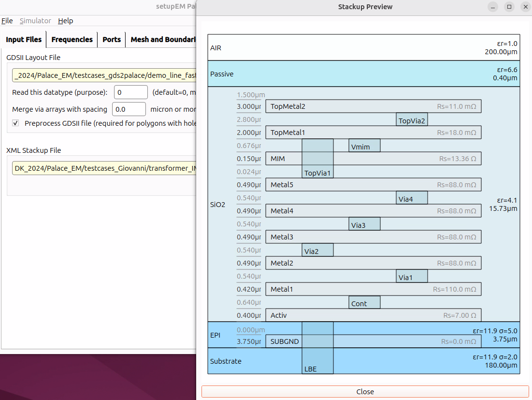The height and width of the screenshot is (400, 532).
Task: Switch to the Input Files tab
Action: (24, 39)
